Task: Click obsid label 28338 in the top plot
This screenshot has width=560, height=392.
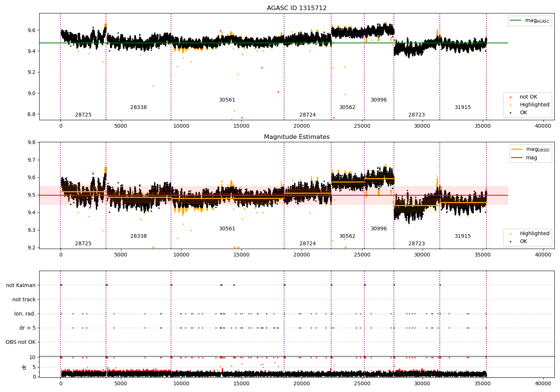Action: point(139,107)
